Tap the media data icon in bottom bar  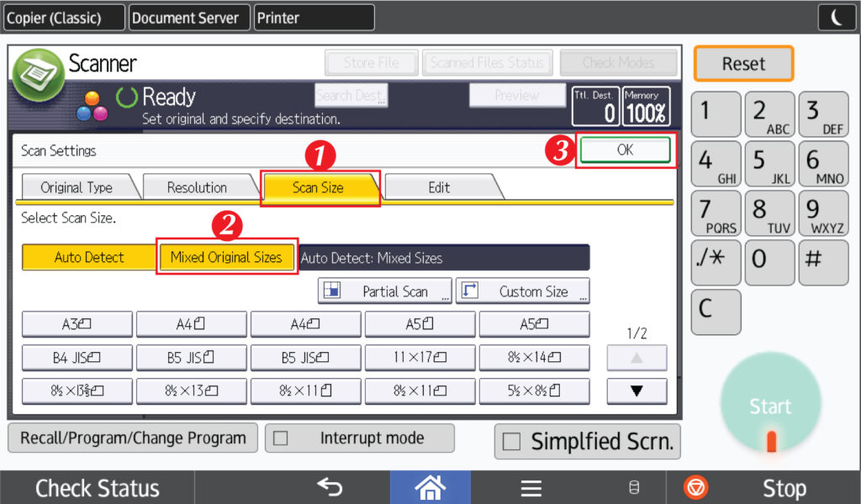click(634, 487)
